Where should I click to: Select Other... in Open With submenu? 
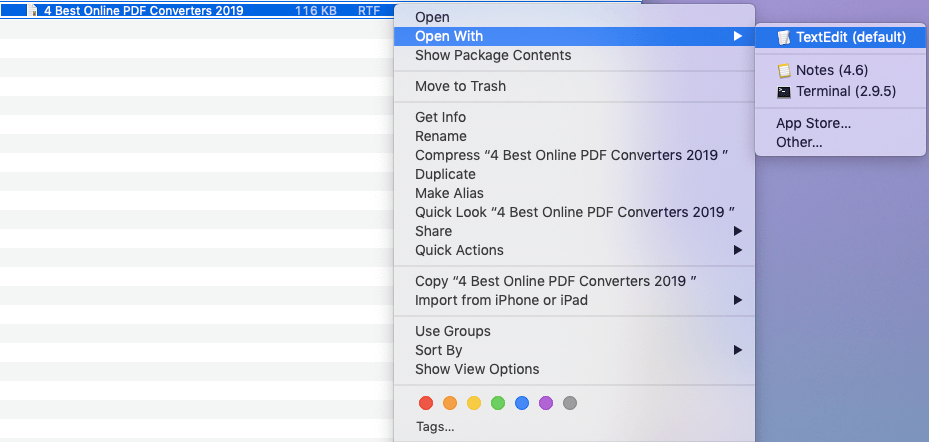[799, 142]
